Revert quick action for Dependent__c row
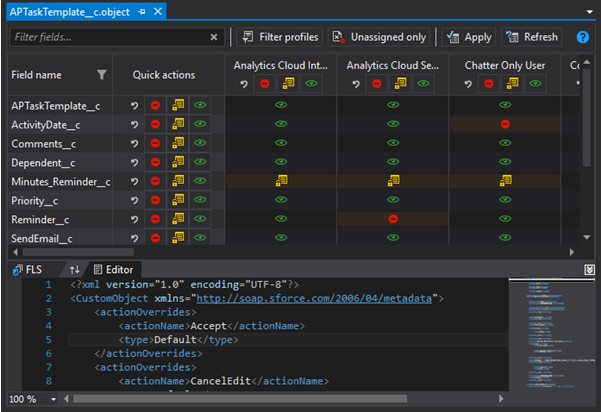Screen dimensions: 601x412 (x=134, y=162)
